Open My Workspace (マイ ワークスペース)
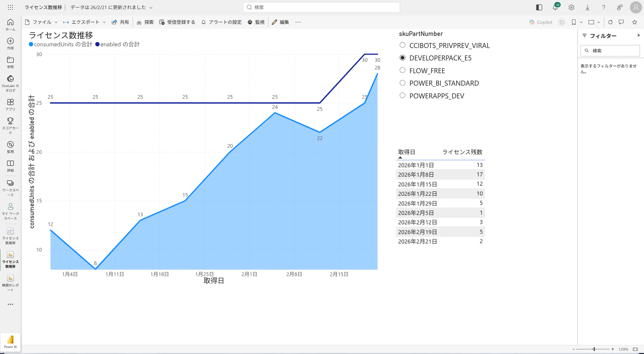Image resolution: width=644 pixels, height=354 pixels. point(10,211)
